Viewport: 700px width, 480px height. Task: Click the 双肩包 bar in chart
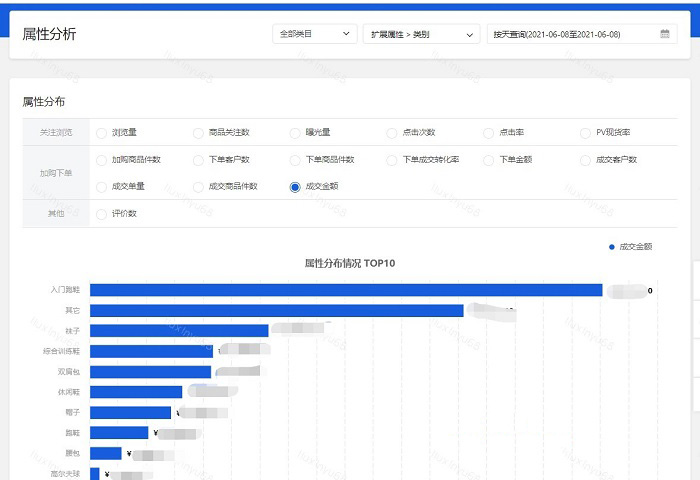pos(150,371)
